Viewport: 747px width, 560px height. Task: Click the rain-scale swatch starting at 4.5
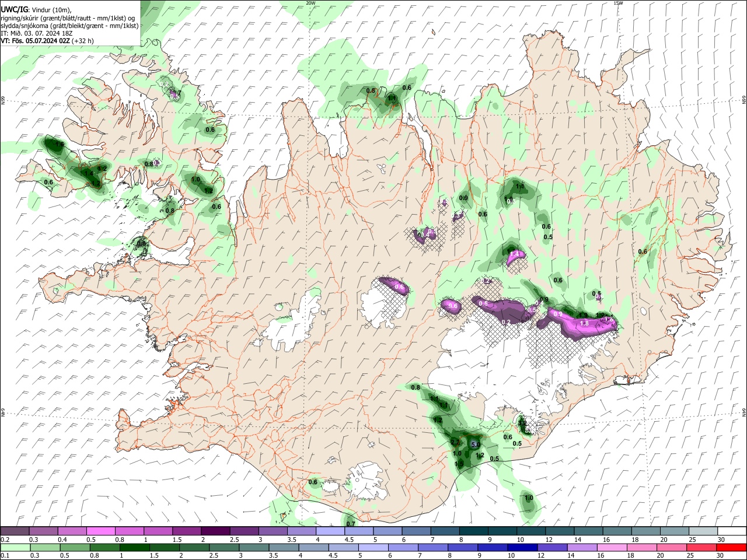343,548
